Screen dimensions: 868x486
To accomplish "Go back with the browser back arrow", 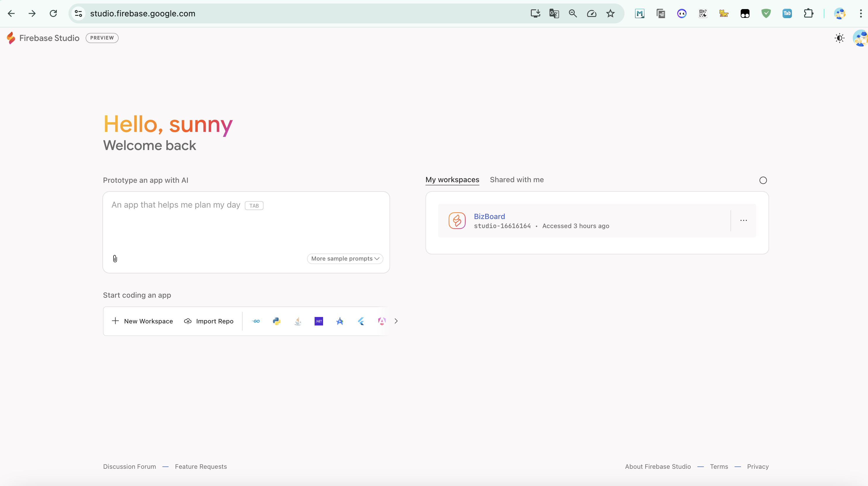I will tap(11, 13).
